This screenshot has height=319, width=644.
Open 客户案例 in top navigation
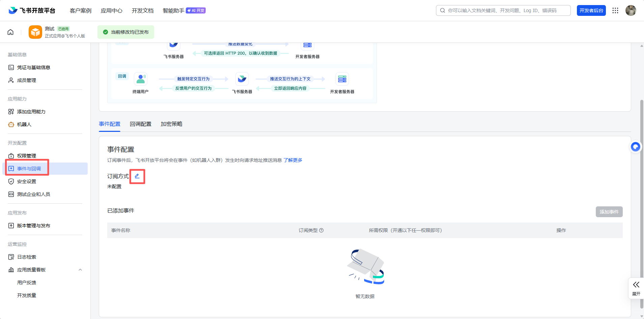81,10
